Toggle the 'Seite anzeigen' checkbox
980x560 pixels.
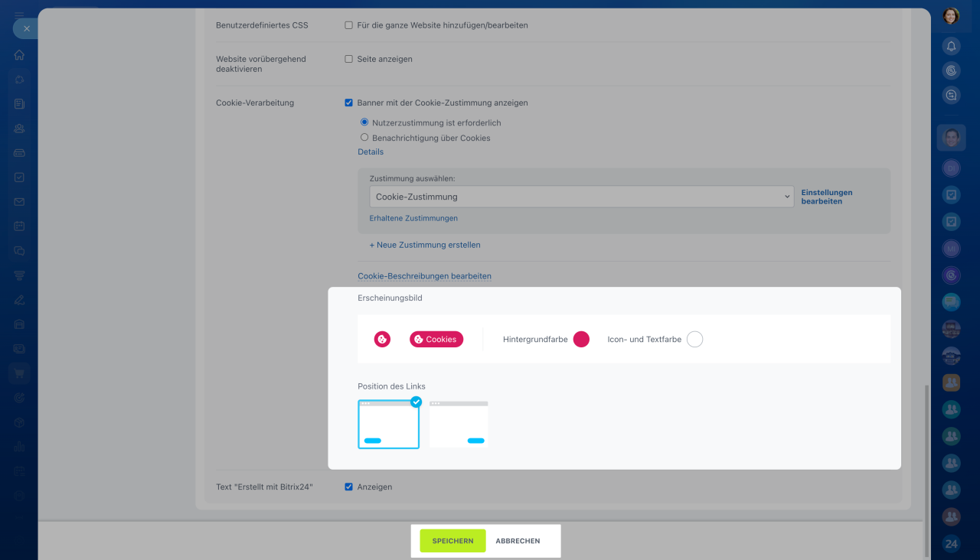pos(349,59)
